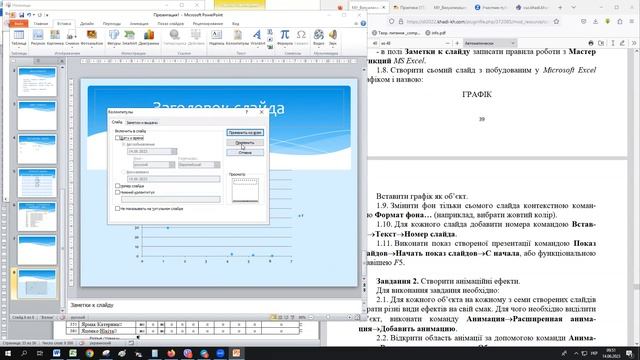Save the presentation via quick access toolbar
The width and height of the screenshot is (640, 360).
point(21,15)
